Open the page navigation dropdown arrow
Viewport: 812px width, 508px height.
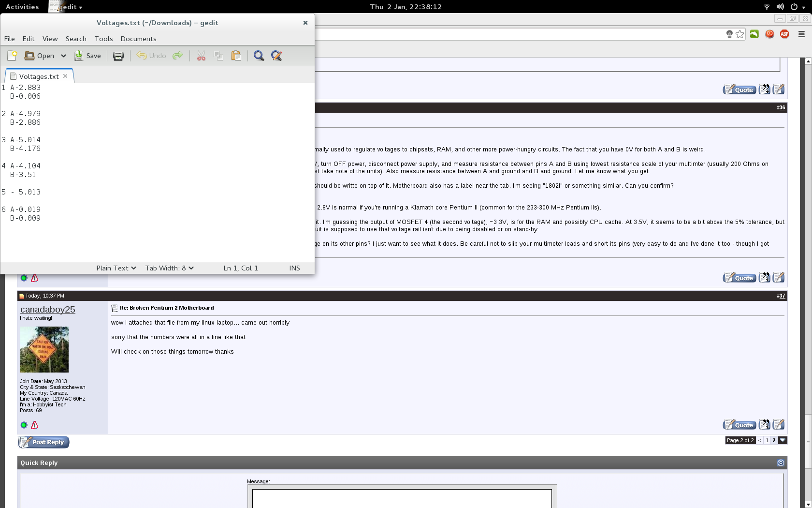783,440
